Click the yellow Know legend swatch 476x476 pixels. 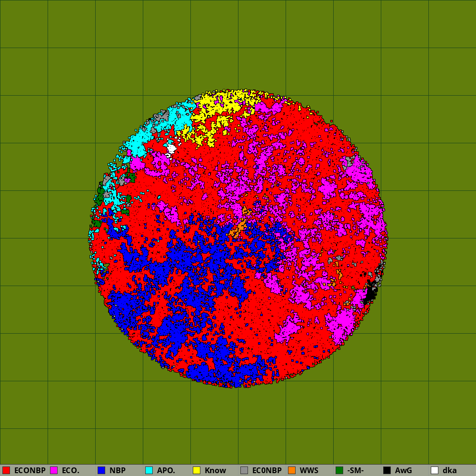click(197, 470)
